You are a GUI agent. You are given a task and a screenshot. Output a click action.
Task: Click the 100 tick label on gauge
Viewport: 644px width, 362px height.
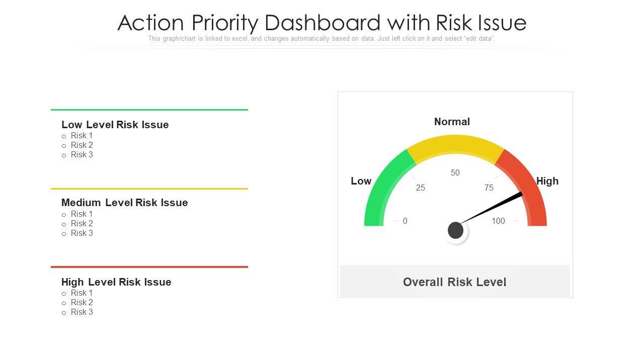(498, 221)
